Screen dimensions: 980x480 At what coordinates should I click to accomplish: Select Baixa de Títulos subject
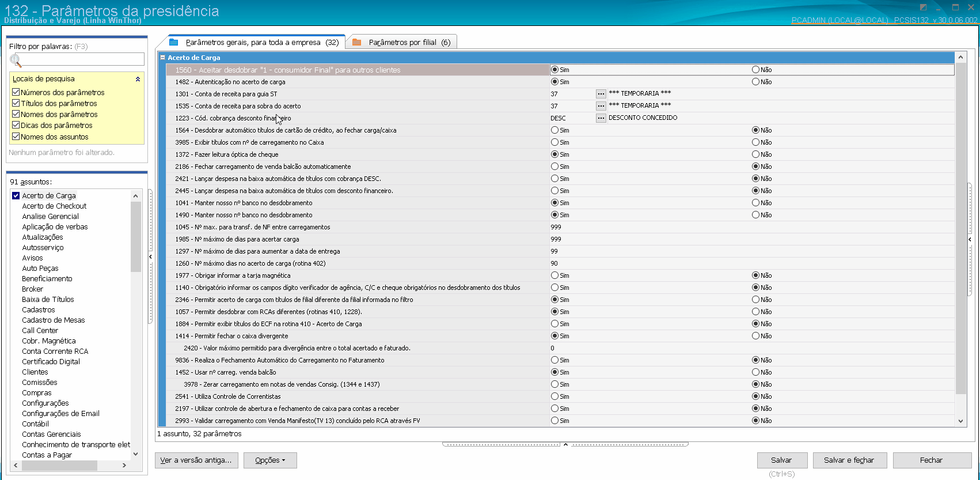(x=48, y=300)
